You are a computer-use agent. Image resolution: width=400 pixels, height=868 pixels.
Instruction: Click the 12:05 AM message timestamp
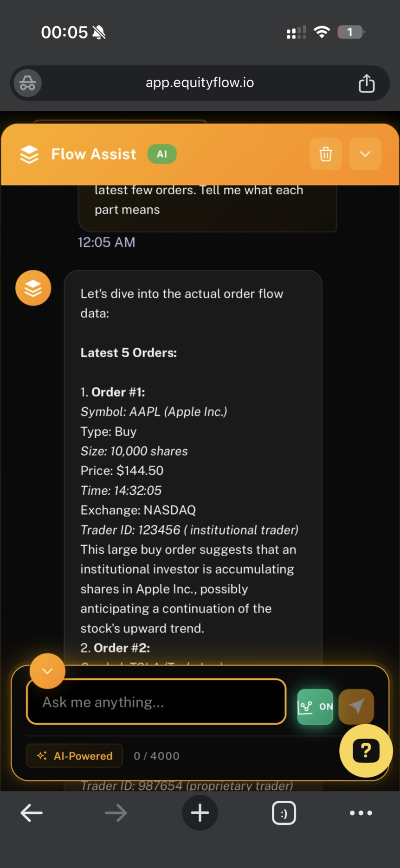tap(106, 243)
